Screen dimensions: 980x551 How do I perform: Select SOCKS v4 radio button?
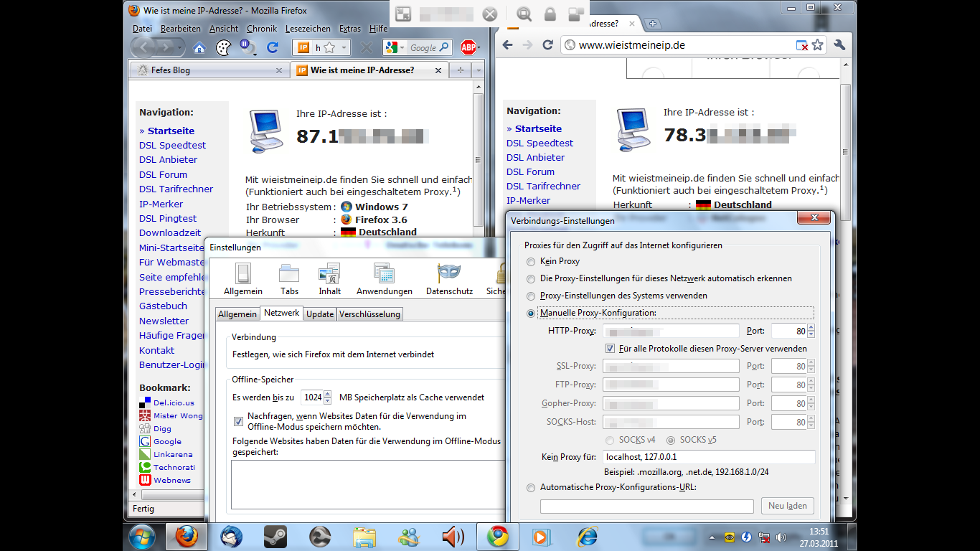click(x=610, y=440)
